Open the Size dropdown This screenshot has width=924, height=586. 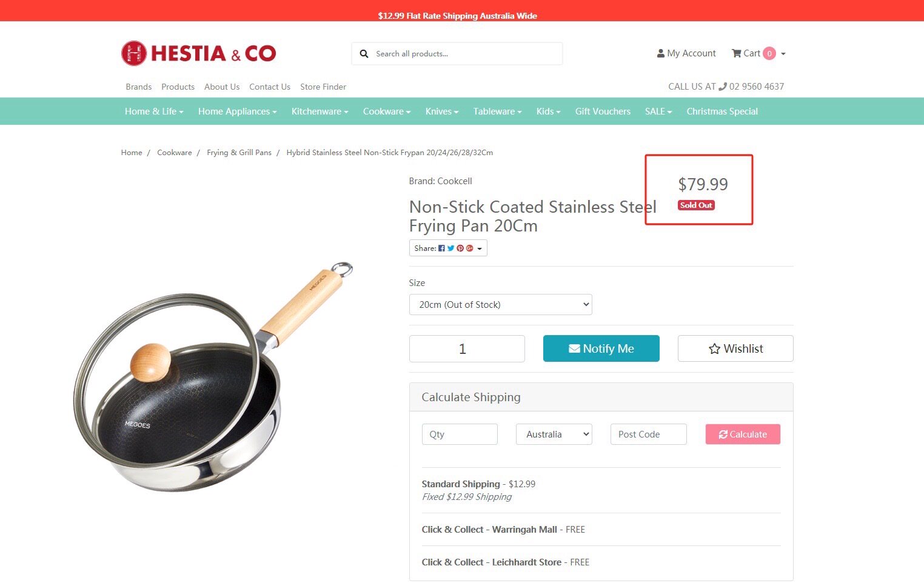tap(500, 305)
